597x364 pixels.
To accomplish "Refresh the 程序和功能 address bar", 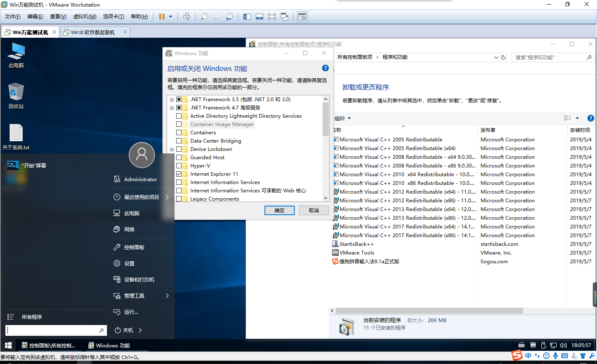I will pyautogui.click(x=503, y=57).
